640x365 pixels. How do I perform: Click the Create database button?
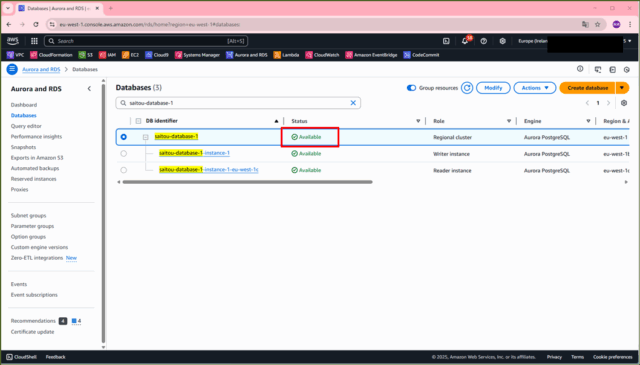[x=587, y=88]
